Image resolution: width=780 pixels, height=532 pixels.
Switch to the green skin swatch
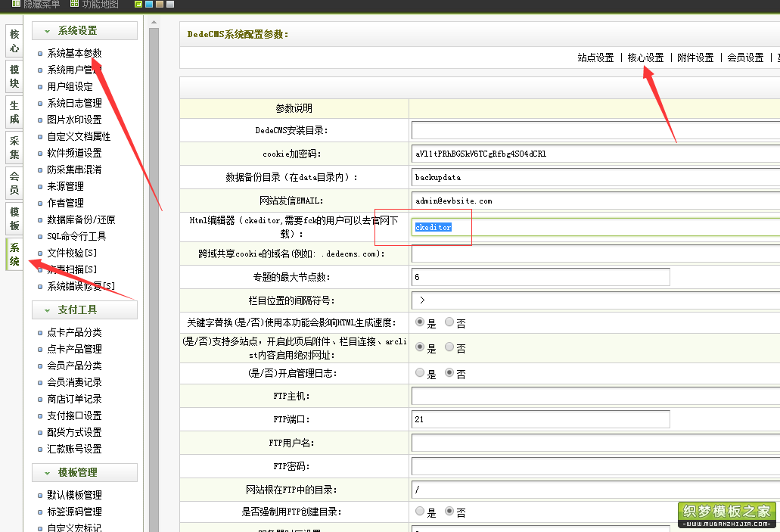pos(138,4)
